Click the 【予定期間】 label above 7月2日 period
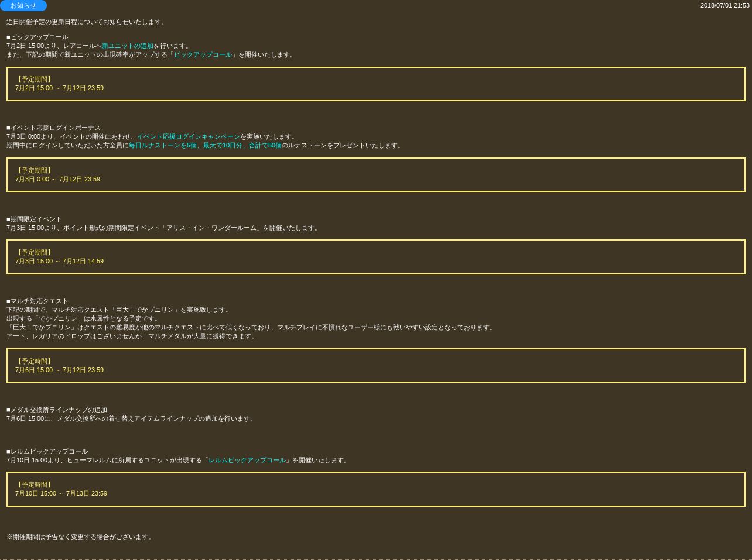752x560 pixels. (x=35, y=80)
